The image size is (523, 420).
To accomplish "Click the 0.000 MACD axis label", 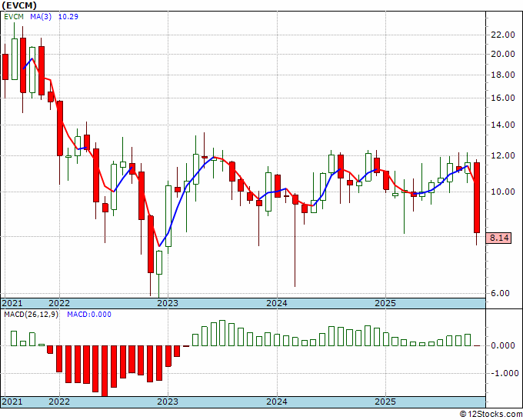I will point(503,345).
